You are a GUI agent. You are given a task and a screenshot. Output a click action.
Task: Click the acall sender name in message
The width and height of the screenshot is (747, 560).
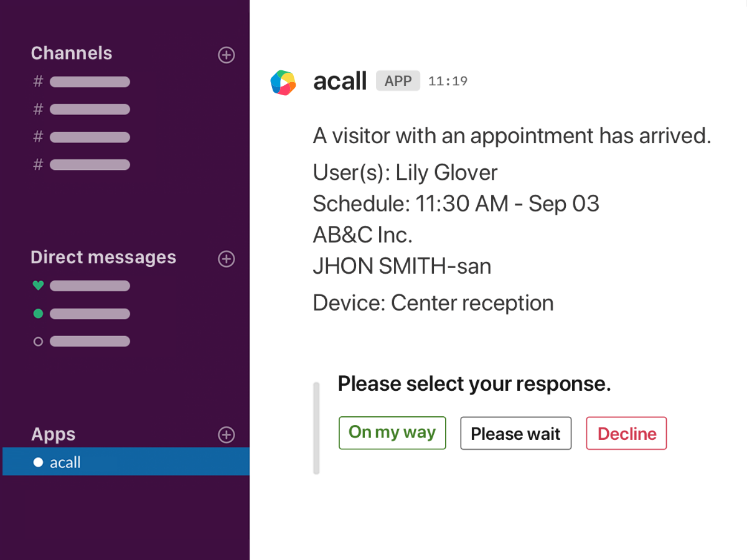coord(340,82)
